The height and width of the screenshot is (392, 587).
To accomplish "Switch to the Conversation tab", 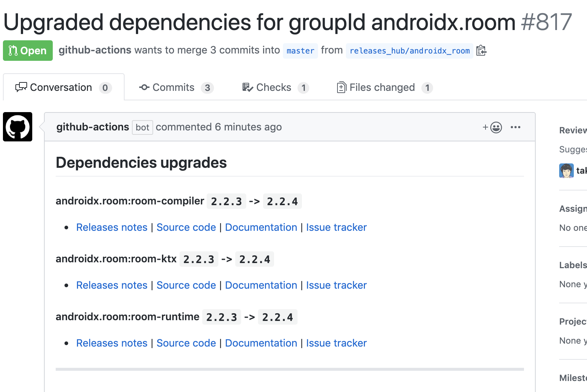I will (64, 87).
